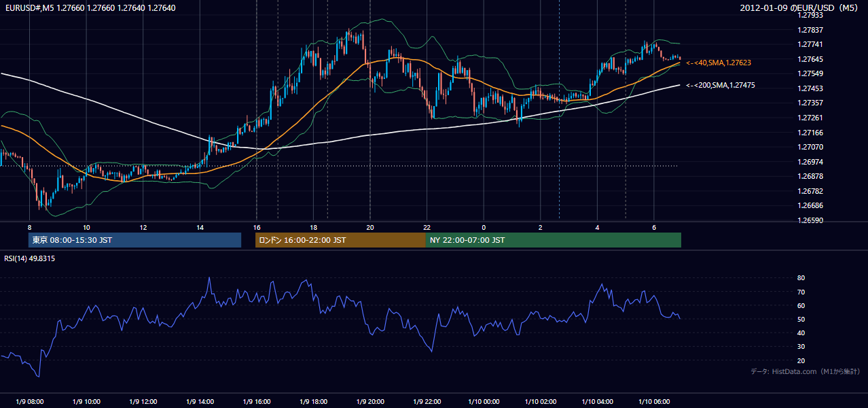
Task: Click the RSI 70 level label
Action: click(x=801, y=292)
